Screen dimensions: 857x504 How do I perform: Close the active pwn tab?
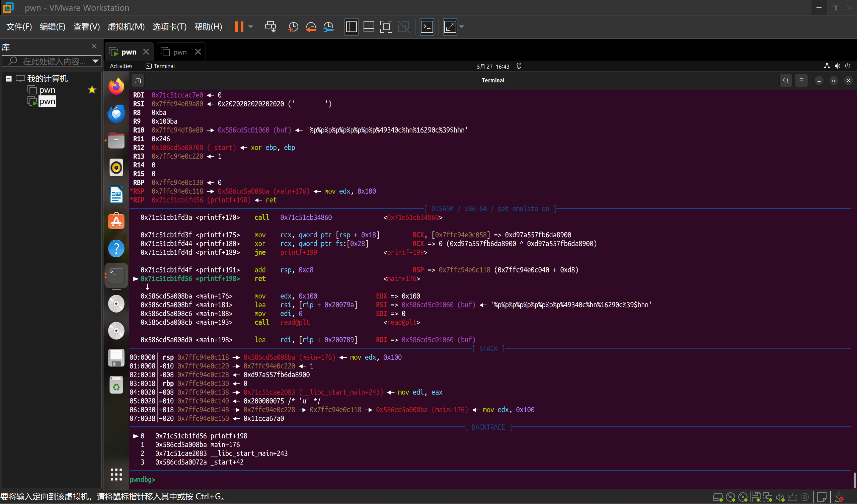[x=146, y=52]
